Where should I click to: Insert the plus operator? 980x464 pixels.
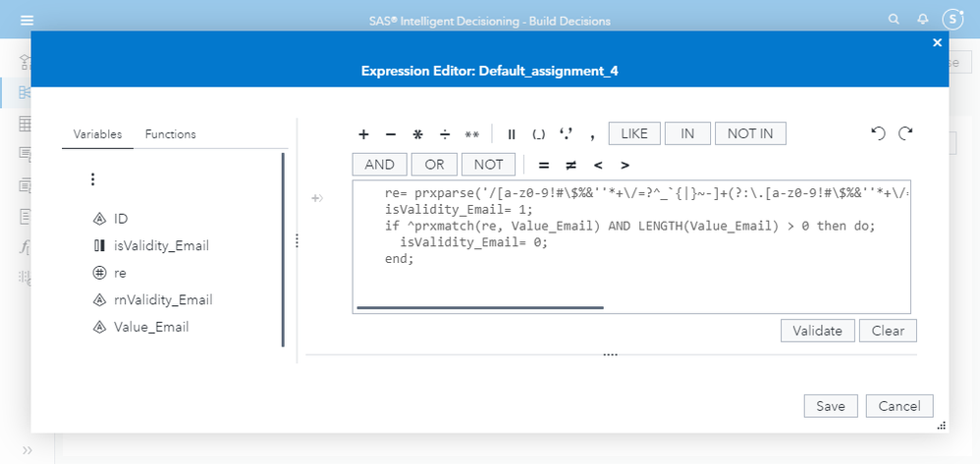[363, 134]
